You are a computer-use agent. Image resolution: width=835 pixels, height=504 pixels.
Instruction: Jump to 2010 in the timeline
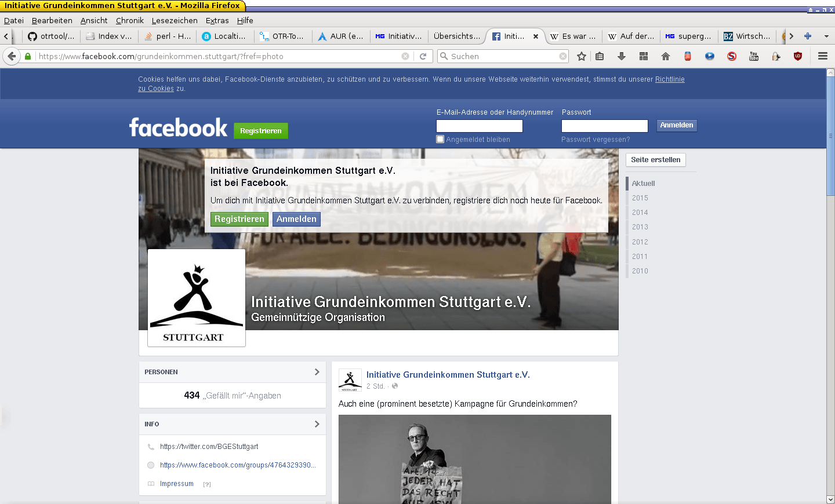640,271
